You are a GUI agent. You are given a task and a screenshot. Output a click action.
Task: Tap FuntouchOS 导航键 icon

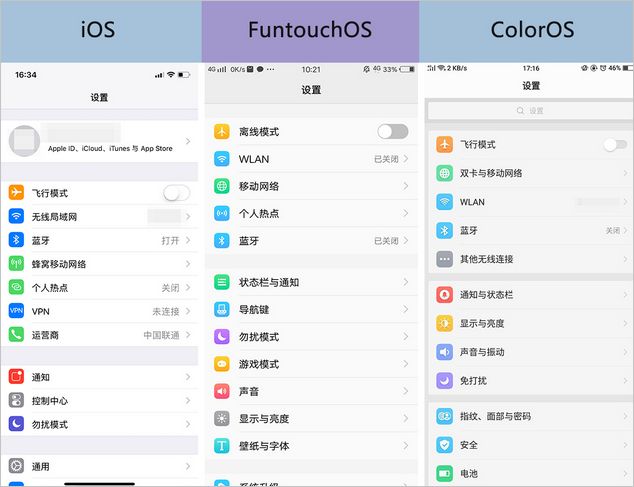tap(222, 309)
